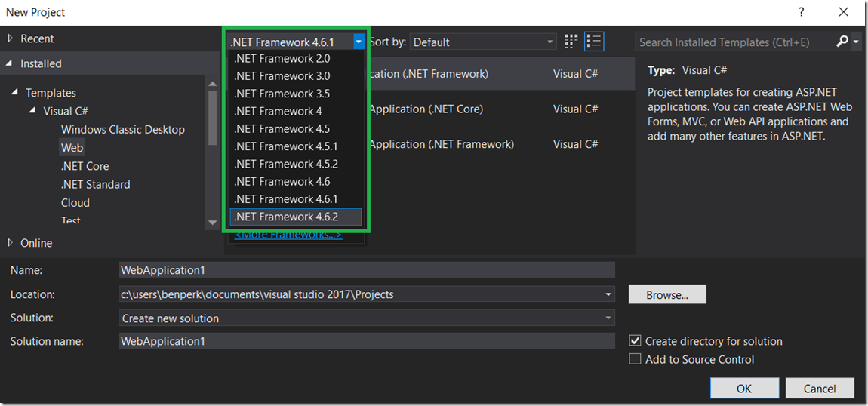Screen dimensions: 868x406
Task: Expand the Recent section
Action: (x=10, y=38)
